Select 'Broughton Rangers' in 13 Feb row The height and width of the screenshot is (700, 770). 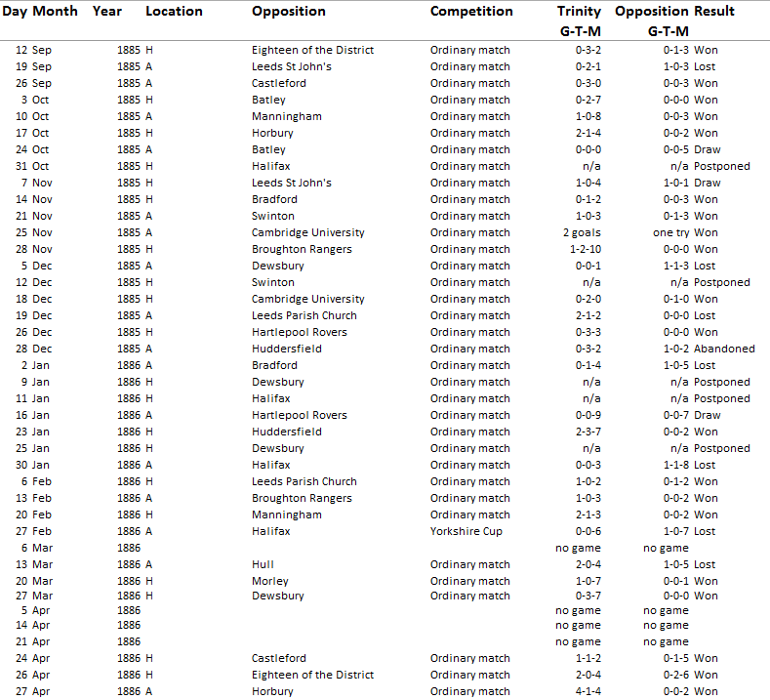302,499
